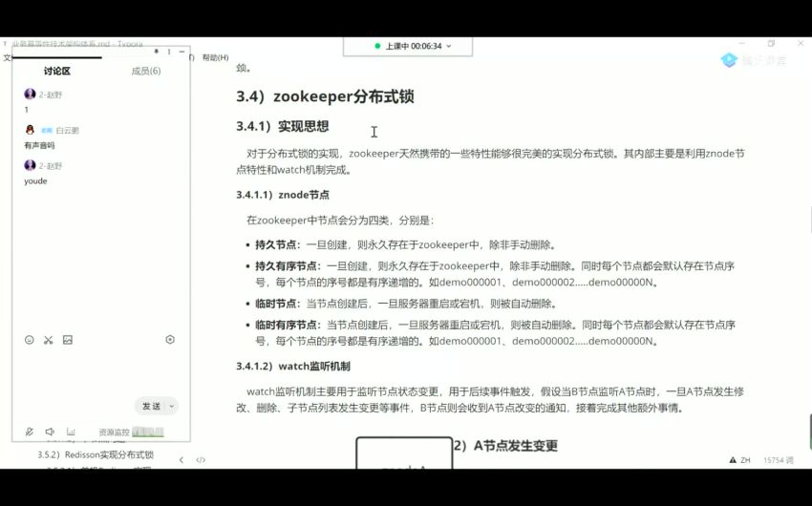Click the 15754 词 word count

tap(779, 460)
